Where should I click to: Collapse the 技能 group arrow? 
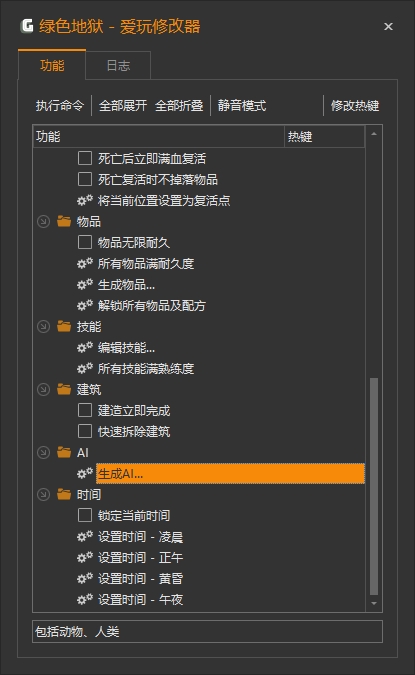[x=43, y=326]
